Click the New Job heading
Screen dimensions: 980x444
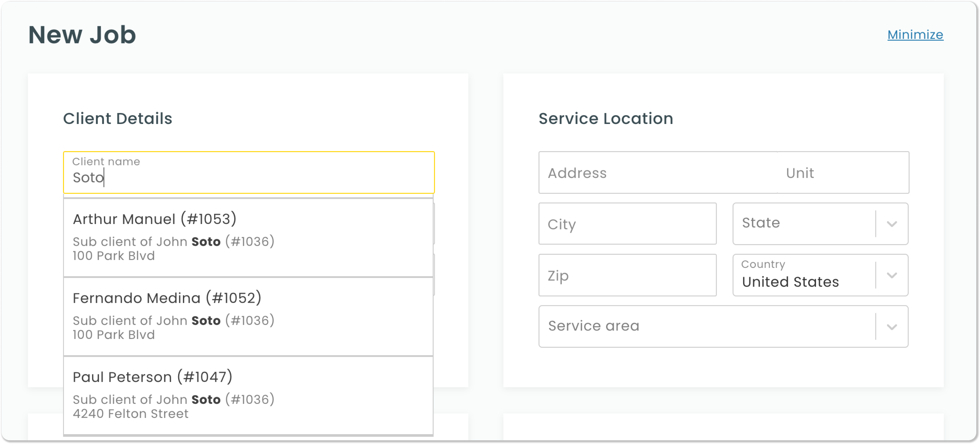click(82, 35)
